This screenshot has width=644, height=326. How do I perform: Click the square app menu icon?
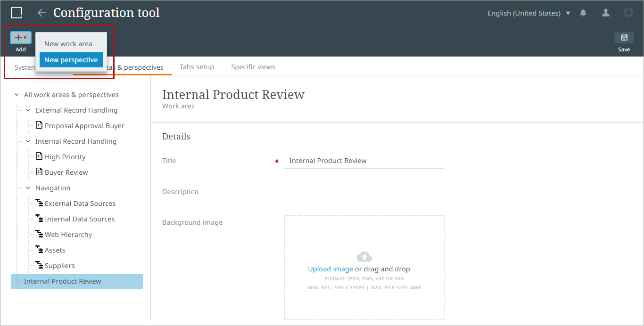17,13
